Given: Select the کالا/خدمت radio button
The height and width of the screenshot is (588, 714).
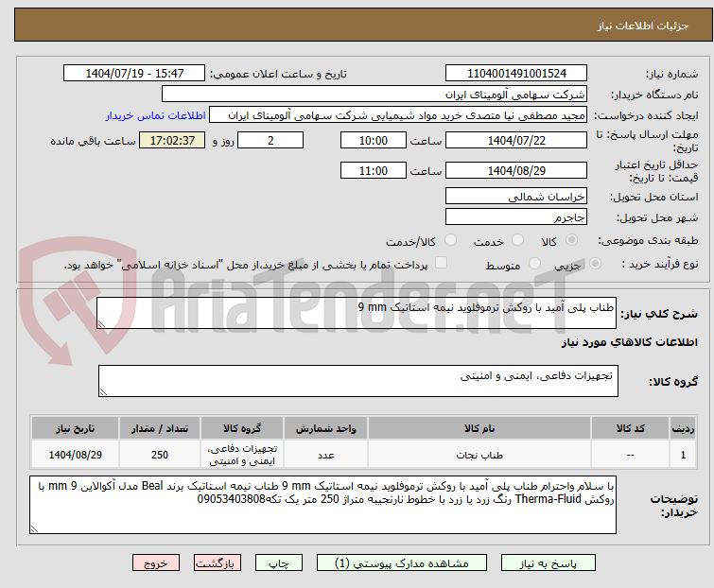Looking at the screenshot, I should tap(451, 240).
